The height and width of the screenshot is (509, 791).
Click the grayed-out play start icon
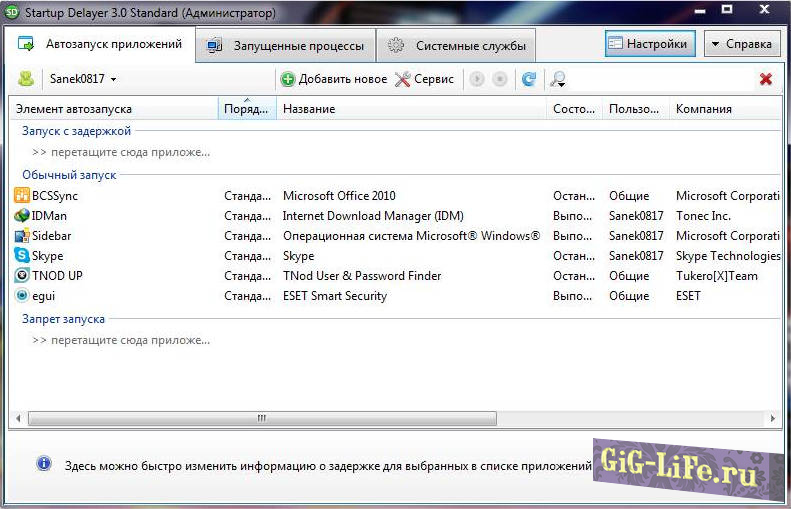[x=477, y=79]
